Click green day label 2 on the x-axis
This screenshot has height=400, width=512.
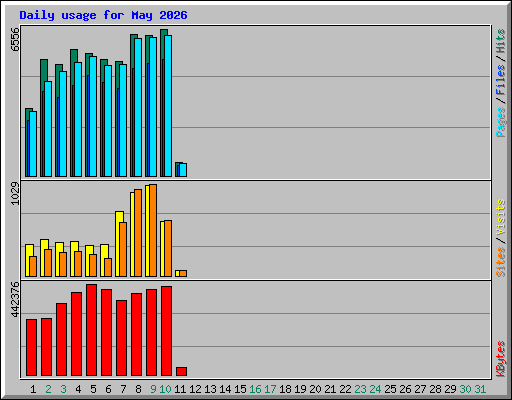[x=48, y=389]
